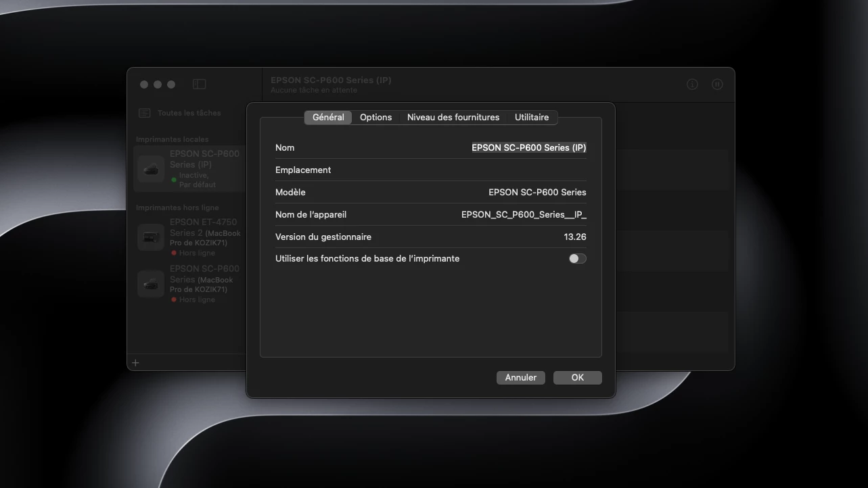The image size is (868, 488).
Task: Click the green status dot for Inactive printer
Action: pos(174,180)
